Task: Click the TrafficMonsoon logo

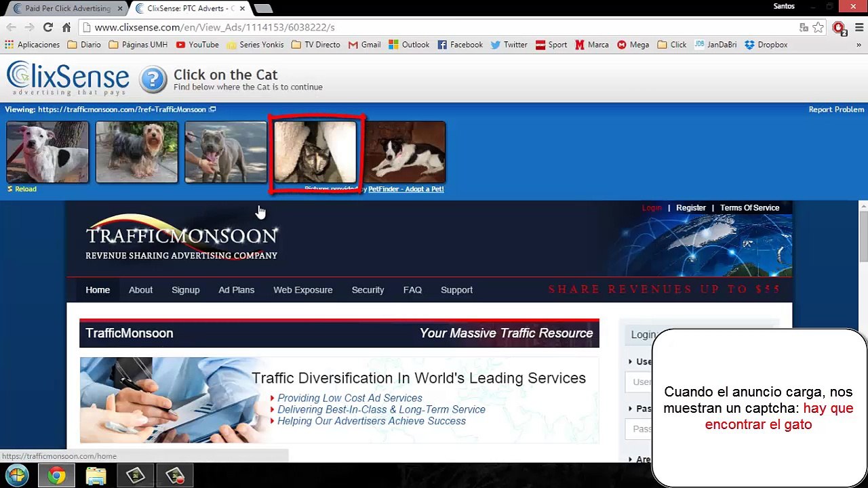Action: pyautogui.click(x=181, y=238)
